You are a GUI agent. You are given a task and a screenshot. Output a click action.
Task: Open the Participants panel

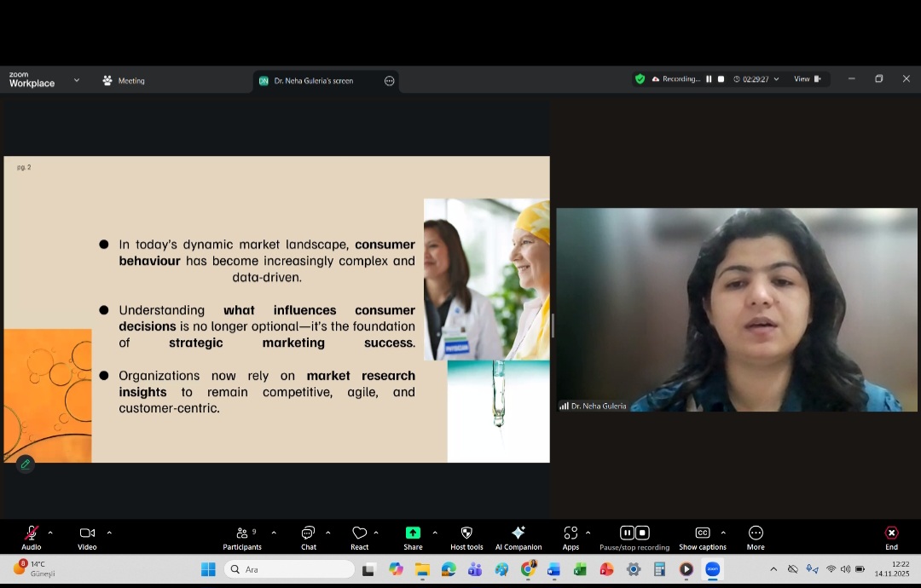[x=242, y=537]
